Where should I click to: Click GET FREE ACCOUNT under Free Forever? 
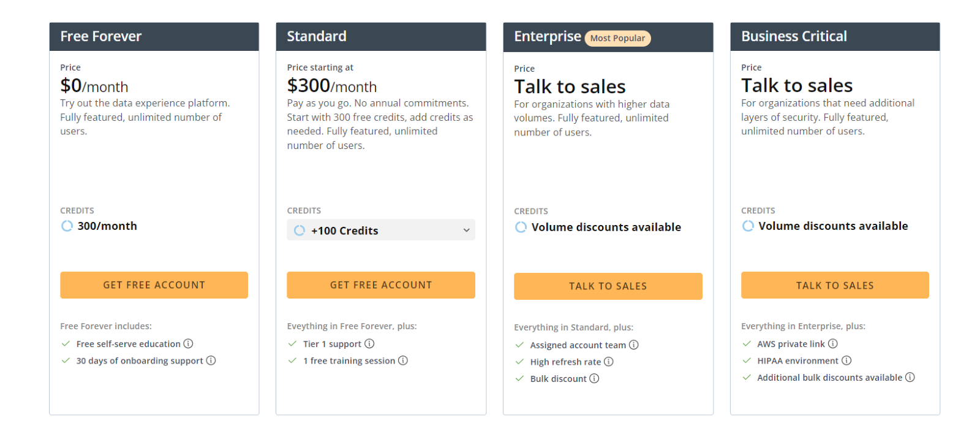point(154,285)
